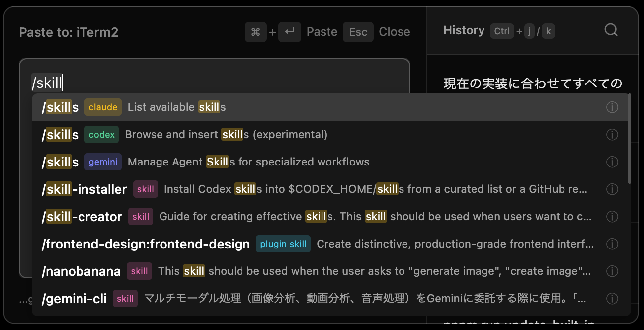Click the Command key shortcut badge
Screen dimensions: 644x330
click(x=256, y=32)
